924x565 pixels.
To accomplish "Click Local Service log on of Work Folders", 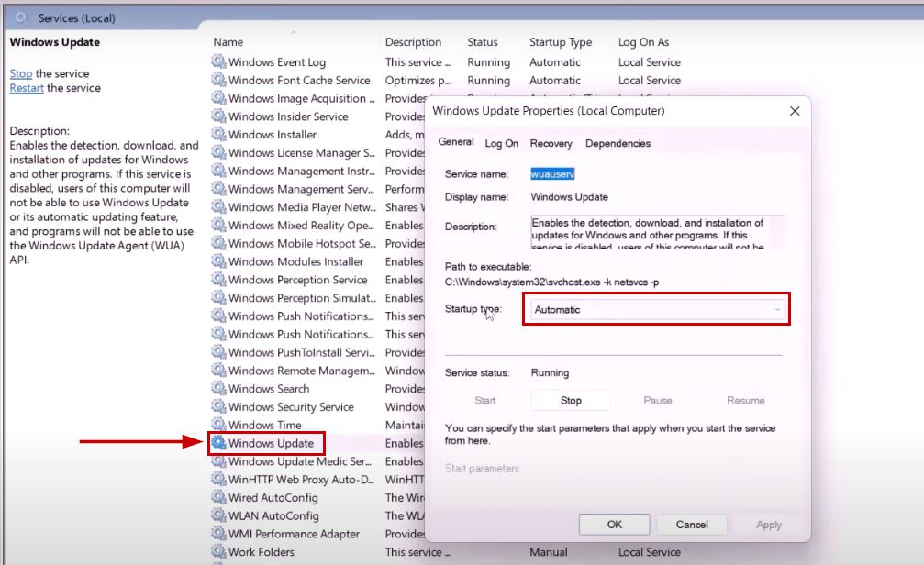I will [650, 552].
